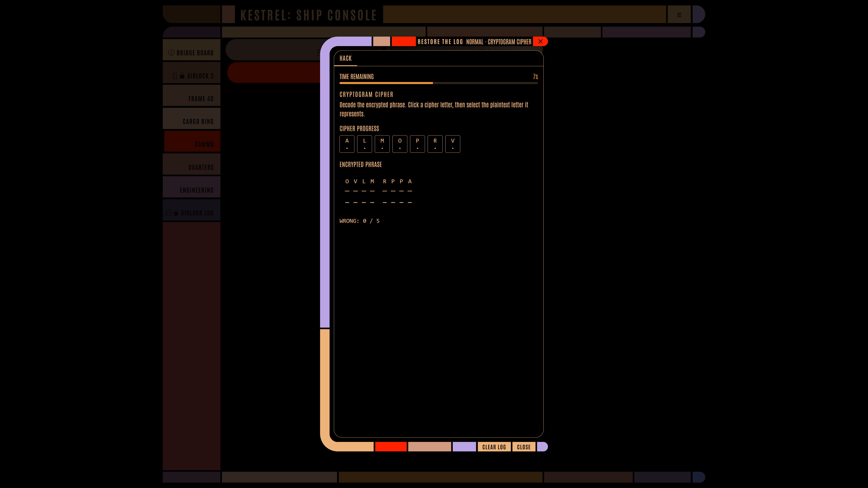This screenshot has width=868, height=488.
Task: Click the info icon beside Bridge Board
Action: tap(171, 53)
